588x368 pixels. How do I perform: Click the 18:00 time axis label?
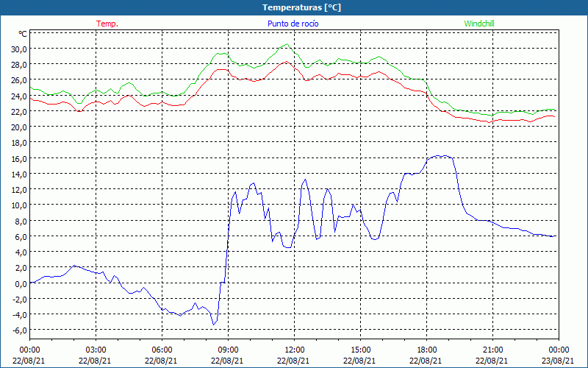[x=426, y=350]
